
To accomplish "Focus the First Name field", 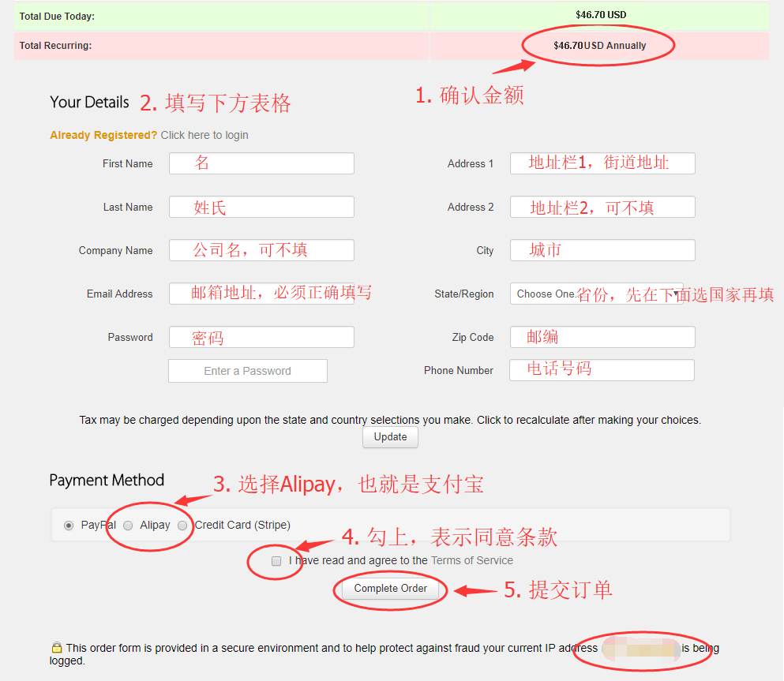I will click(x=261, y=163).
